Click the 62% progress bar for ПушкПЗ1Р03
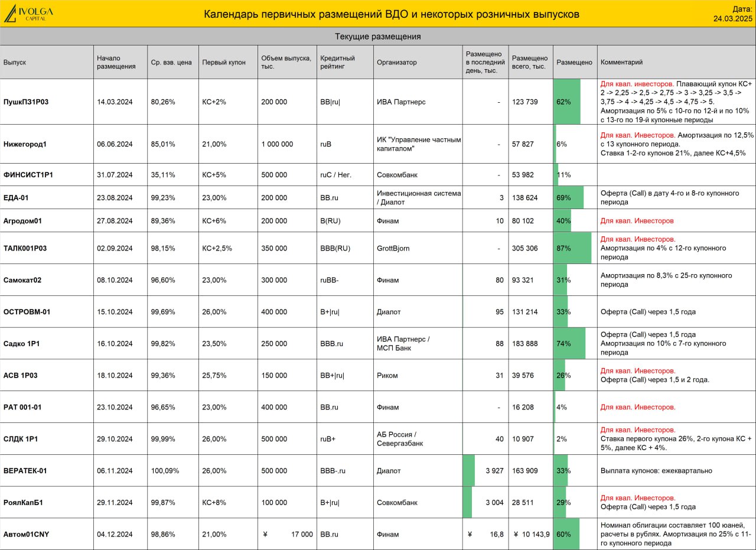This screenshot has width=756, height=550. click(567, 102)
